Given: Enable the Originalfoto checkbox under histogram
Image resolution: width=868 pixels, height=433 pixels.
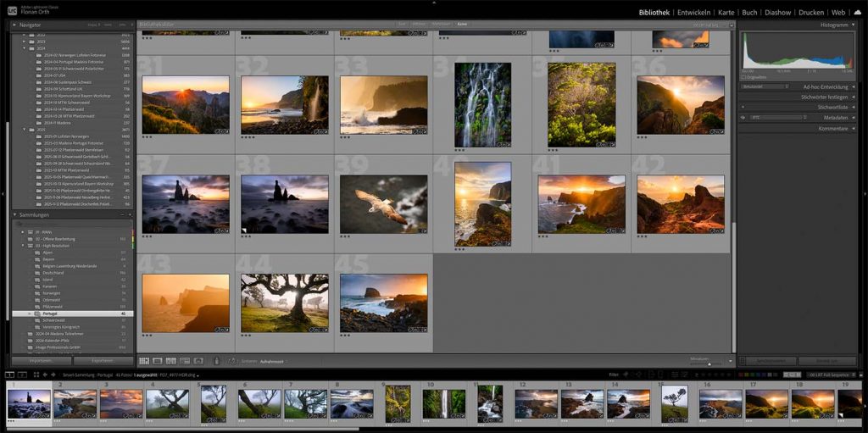Looking at the screenshot, I should point(744,77).
